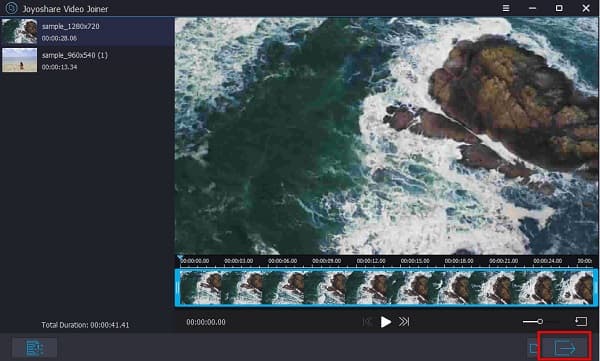The image size is (600, 361).
Task: Play the video preview
Action: 386,322
